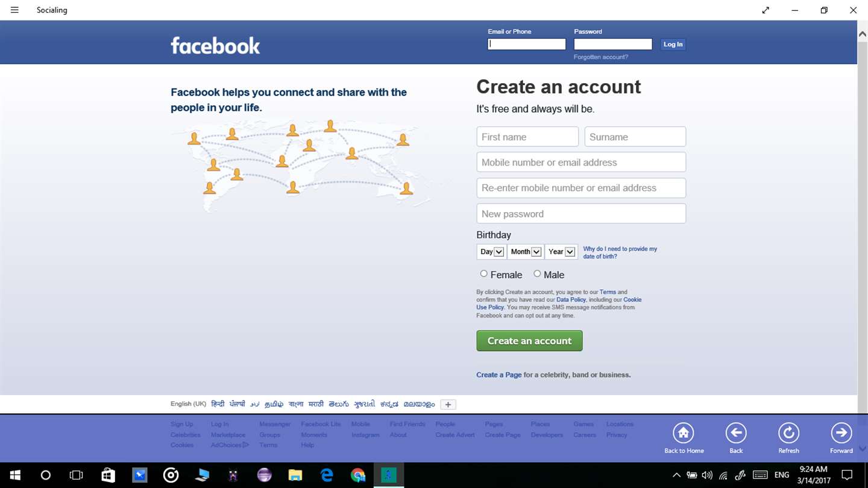Click the New password field

581,214
